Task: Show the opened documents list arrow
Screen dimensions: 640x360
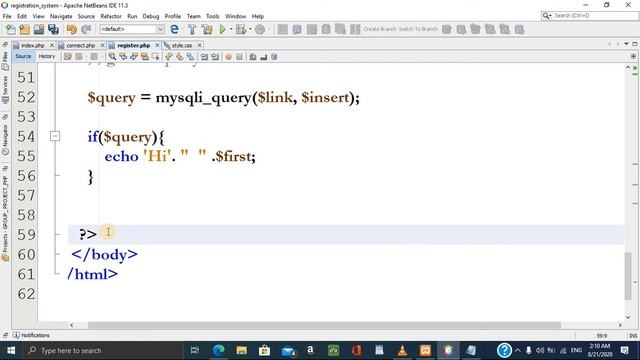Action: tap(626, 44)
